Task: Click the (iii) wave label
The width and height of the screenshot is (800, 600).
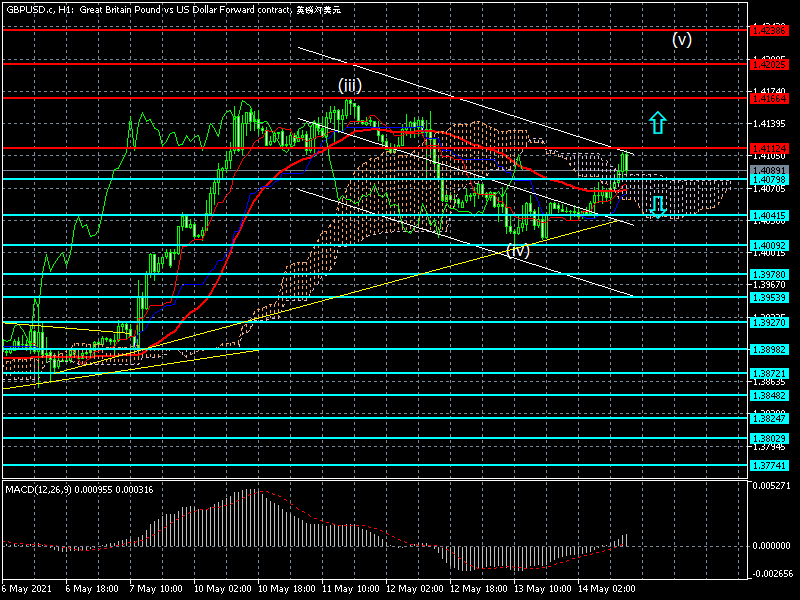Action: pos(350,85)
